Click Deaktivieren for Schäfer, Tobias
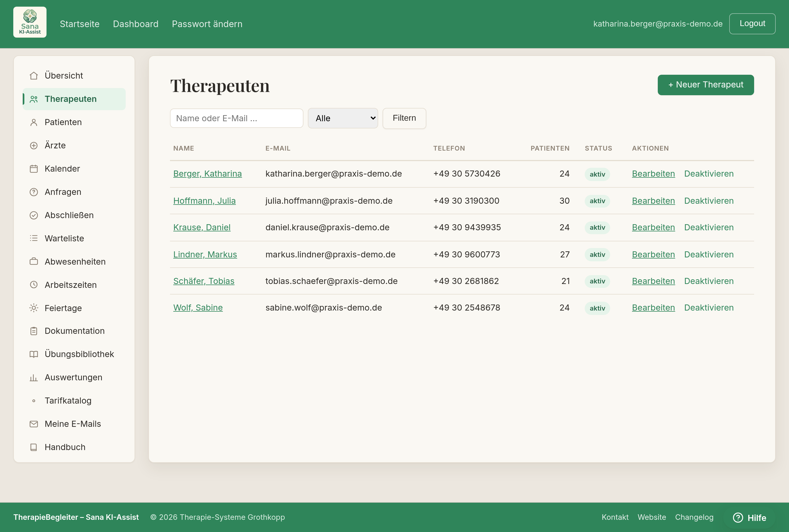 point(708,281)
